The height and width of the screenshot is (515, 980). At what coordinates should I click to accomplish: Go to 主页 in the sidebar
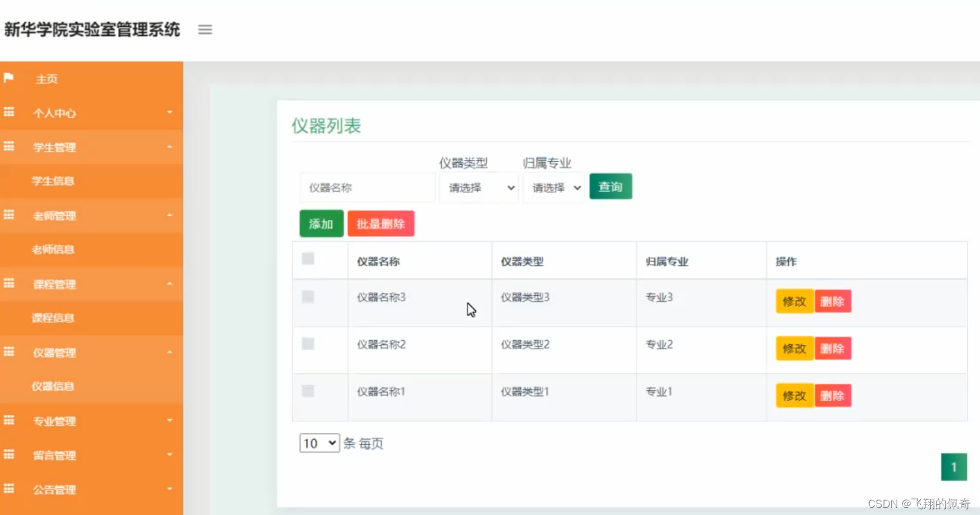(x=47, y=79)
